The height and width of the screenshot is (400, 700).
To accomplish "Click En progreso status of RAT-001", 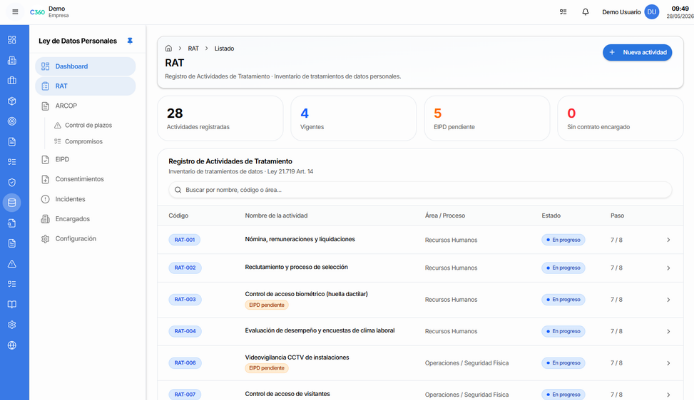I will [563, 240].
